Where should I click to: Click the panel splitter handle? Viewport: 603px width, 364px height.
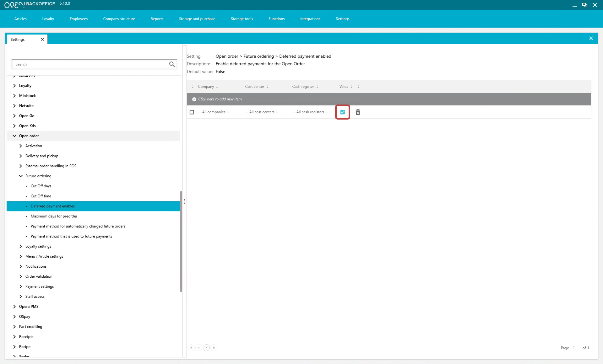(x=184, y=201)
